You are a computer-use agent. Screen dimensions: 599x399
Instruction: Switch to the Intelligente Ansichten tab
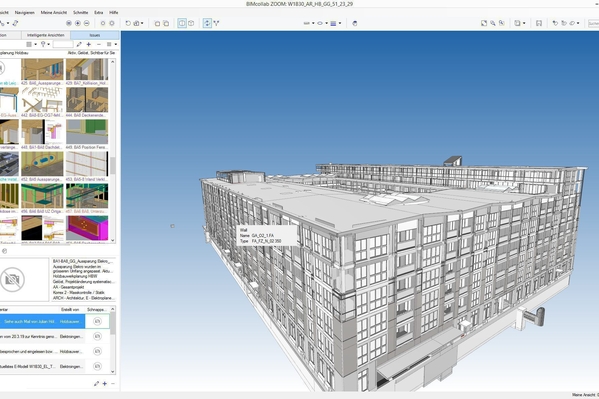pyautogui.click(x=45, y=35)
